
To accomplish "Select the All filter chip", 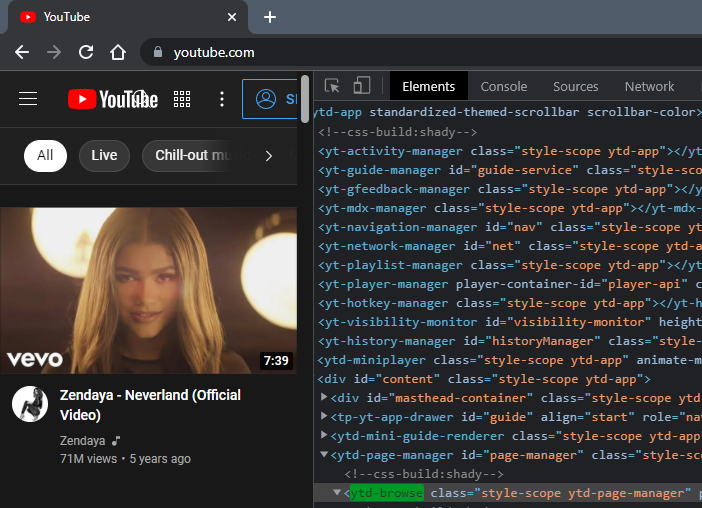I will point(45,155).
